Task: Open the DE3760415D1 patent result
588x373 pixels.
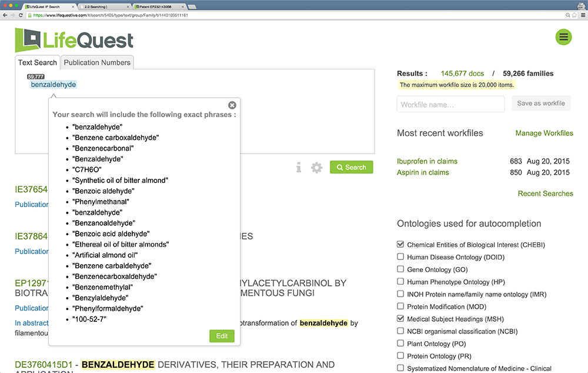Action: coord(44,365)
